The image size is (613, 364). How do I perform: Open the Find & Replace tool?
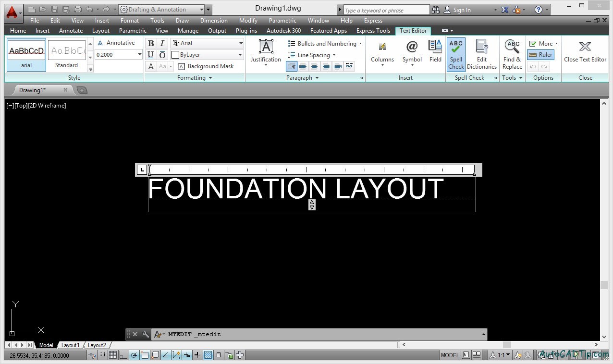(x=512, y=53)
